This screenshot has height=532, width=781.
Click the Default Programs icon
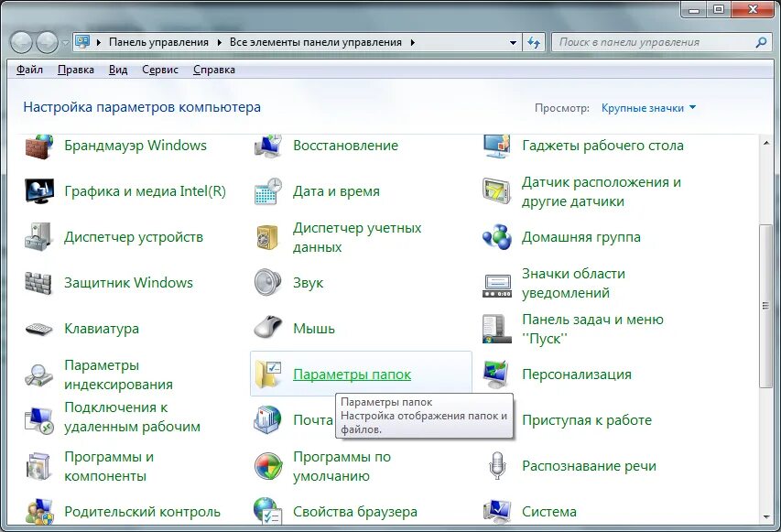click(268, 466)
